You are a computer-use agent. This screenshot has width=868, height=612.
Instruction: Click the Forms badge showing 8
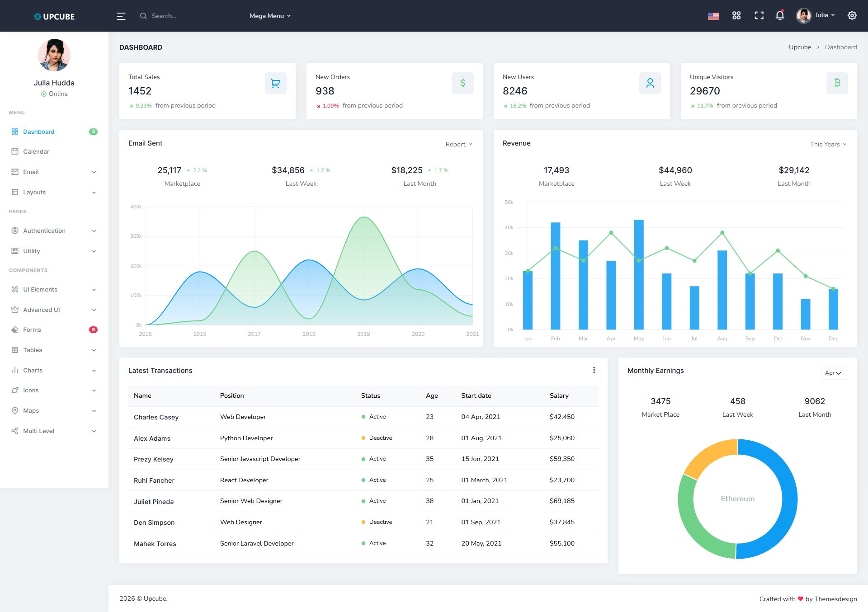(94, 330)
